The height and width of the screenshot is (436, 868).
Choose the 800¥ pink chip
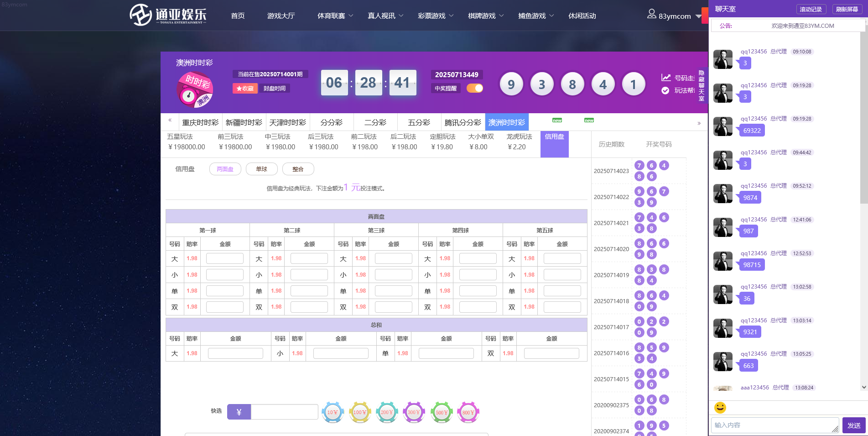[x=468, y=412]
